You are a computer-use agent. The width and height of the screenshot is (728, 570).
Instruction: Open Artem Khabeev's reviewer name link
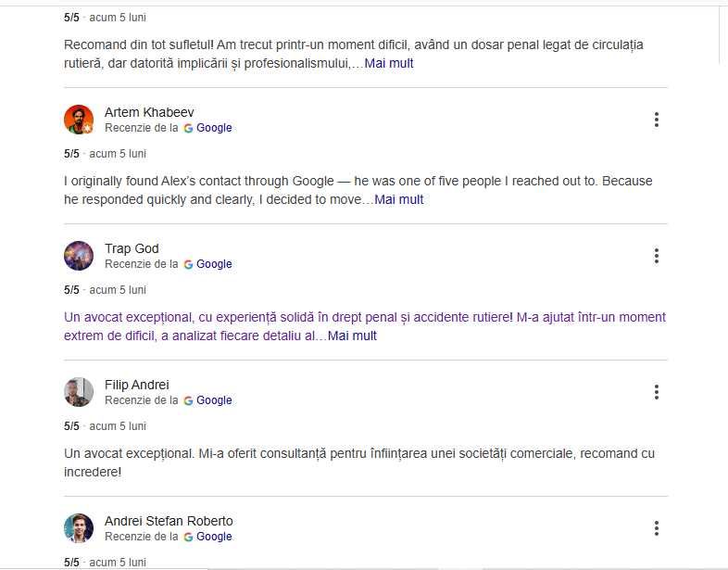(149, 112)
